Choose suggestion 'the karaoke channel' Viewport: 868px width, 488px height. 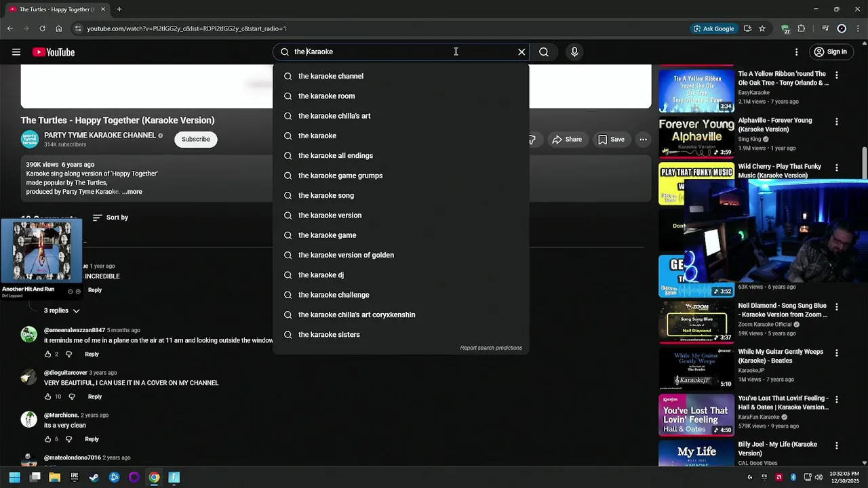[x=401, y=76]
